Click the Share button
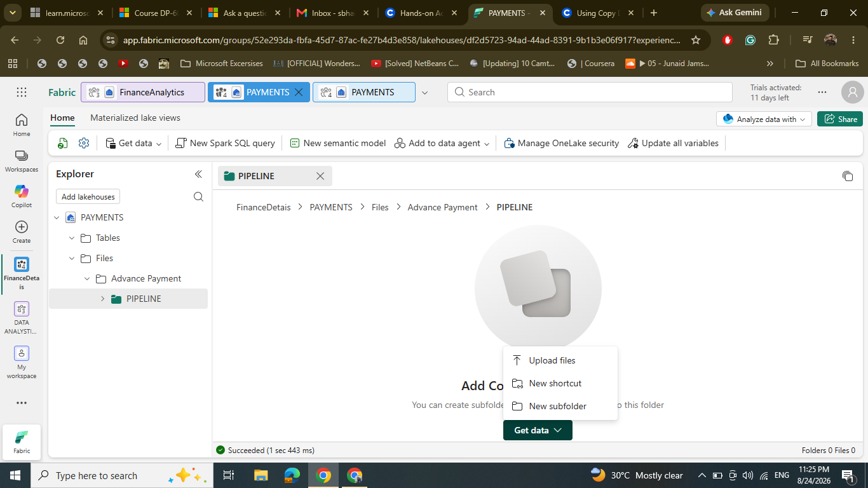 [x=840, y=119]
